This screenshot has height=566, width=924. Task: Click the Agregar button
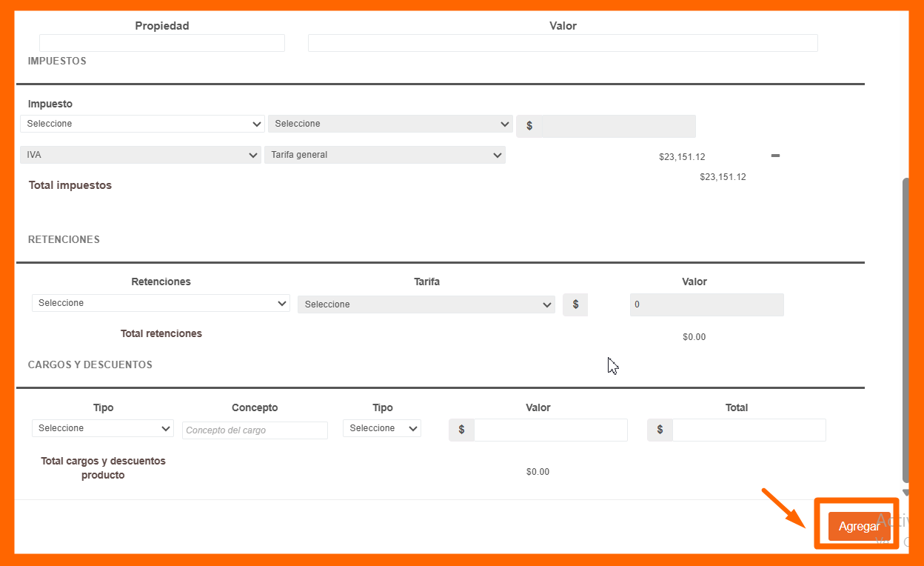click(859, 526)
